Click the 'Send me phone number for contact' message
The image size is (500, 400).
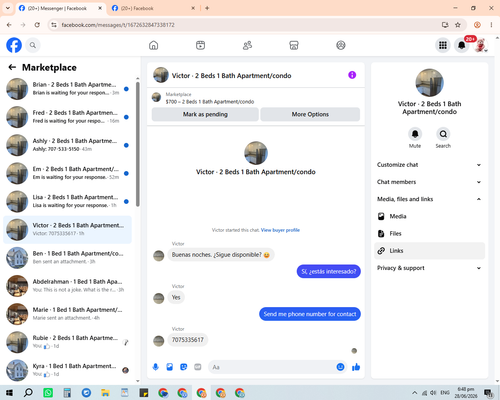[x=310, y=314]
